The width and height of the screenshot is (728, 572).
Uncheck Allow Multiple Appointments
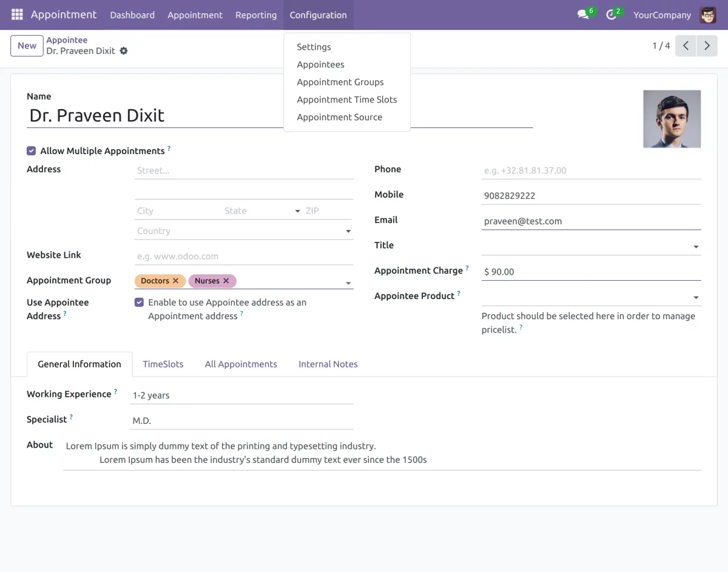tap(31, 151)
